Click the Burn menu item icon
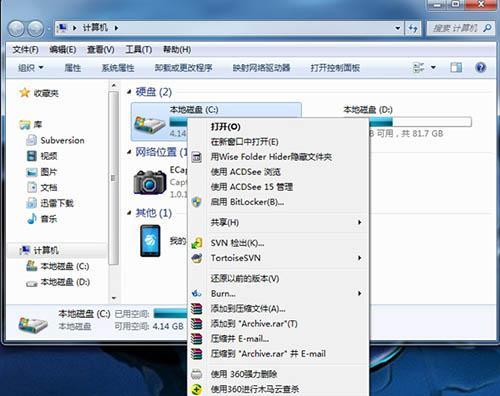Image resolution: width=500 pixels, height=396 pixels. (x=197, y=293)
